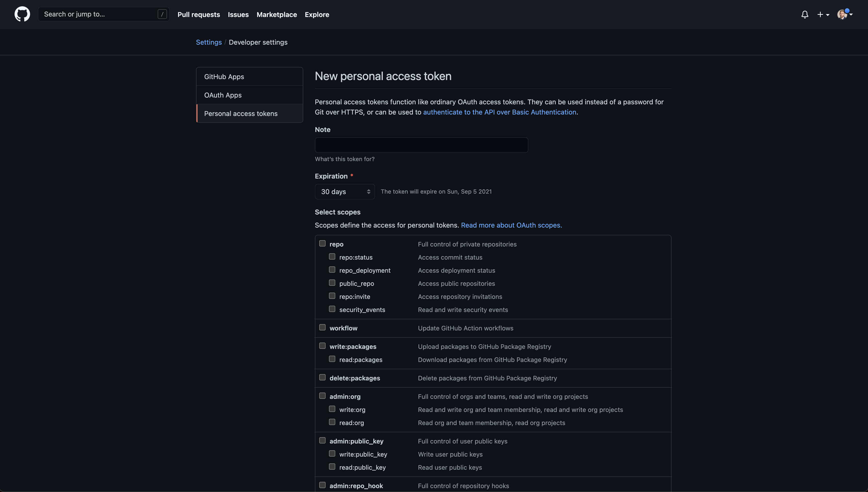Click the GitHub Octocat logo
Screen dimensions: 868x492
click(x=22, y=14)
